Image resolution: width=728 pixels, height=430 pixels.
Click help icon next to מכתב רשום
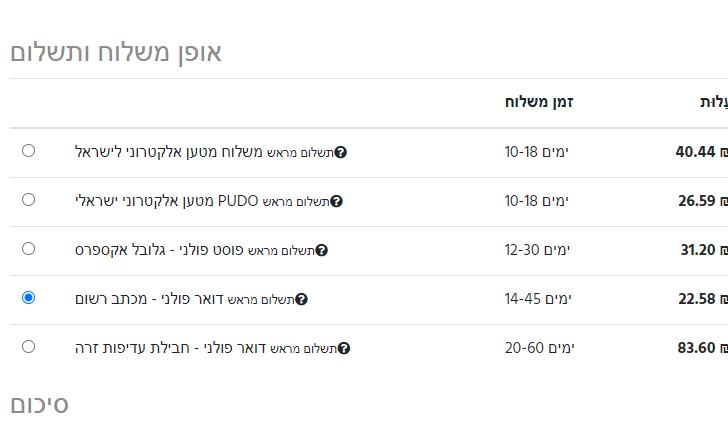coord(301,299)
